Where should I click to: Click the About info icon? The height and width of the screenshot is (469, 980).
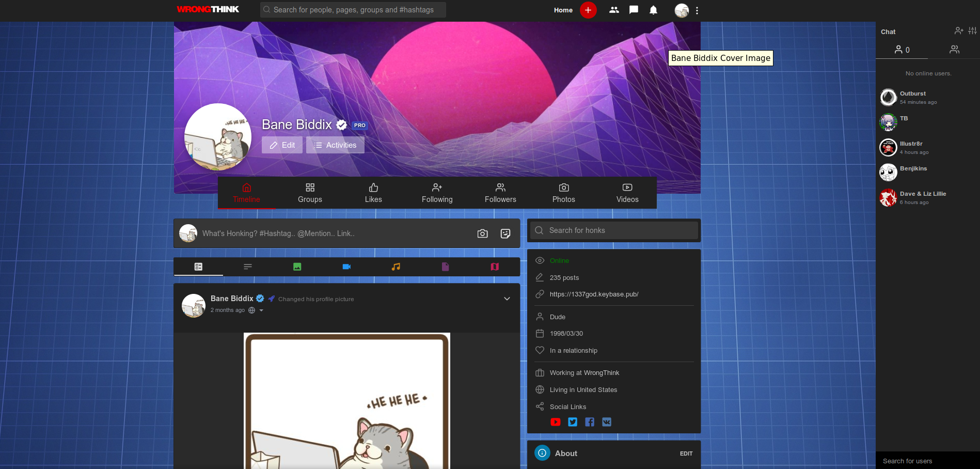pyautogui.click(x=542, y=453)
